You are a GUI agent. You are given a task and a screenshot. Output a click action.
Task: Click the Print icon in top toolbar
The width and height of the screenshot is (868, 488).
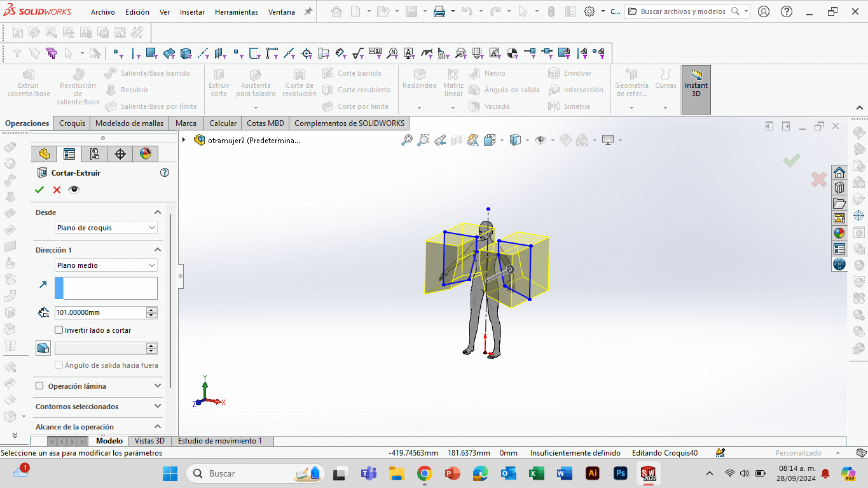(x=439, y=11)
